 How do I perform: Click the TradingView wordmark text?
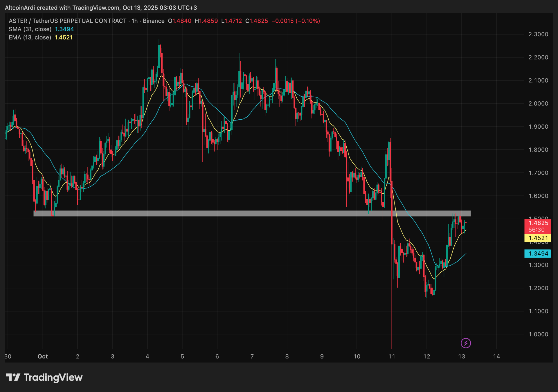coord(53,378)
